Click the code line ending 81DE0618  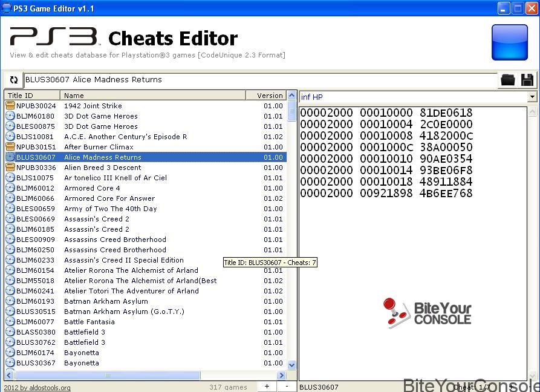pos(386,113)
